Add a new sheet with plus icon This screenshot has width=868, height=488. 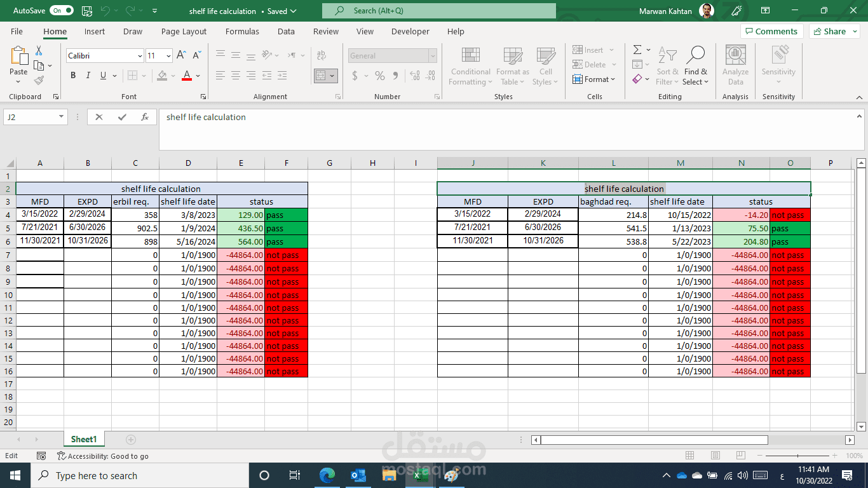131,439
